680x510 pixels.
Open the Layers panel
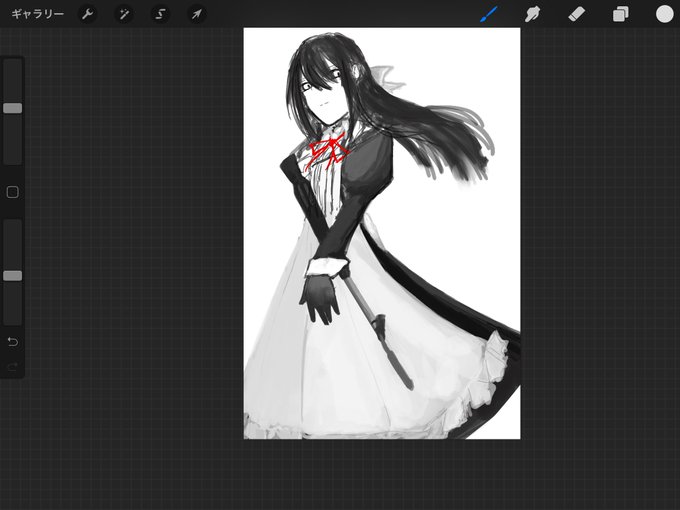(x=621, y=14)
